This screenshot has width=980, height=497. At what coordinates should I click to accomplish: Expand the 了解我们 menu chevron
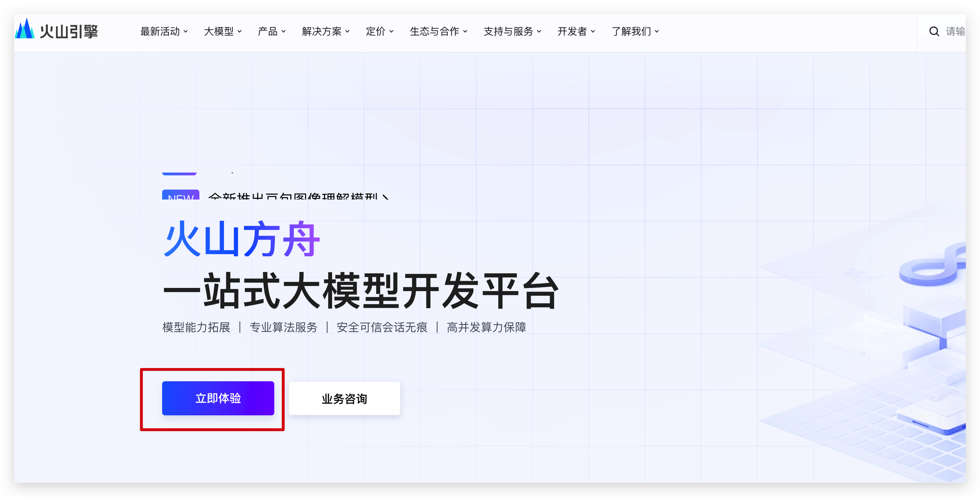[x=657, y=32]
